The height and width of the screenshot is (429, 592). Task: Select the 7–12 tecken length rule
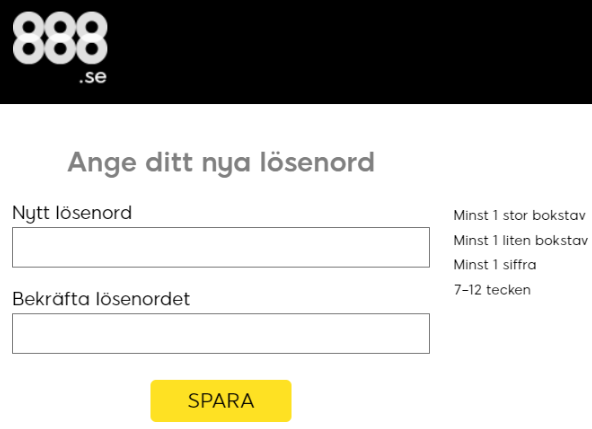click(492, 290)
